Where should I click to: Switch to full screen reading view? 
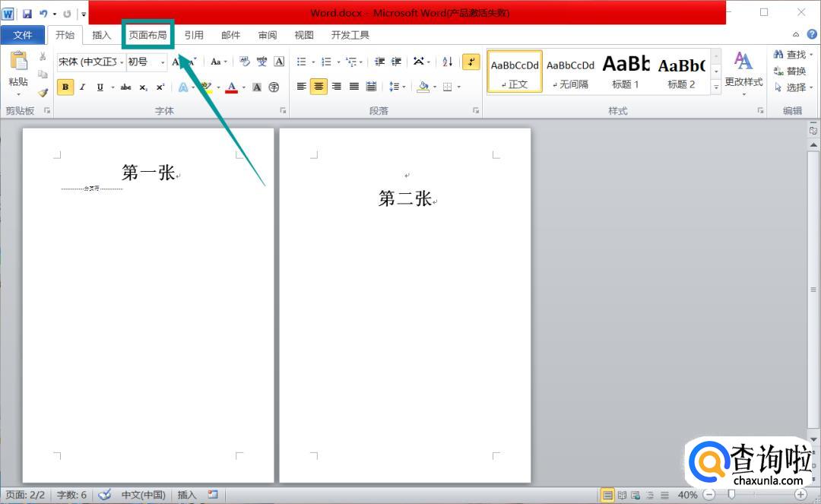[622, 495]
